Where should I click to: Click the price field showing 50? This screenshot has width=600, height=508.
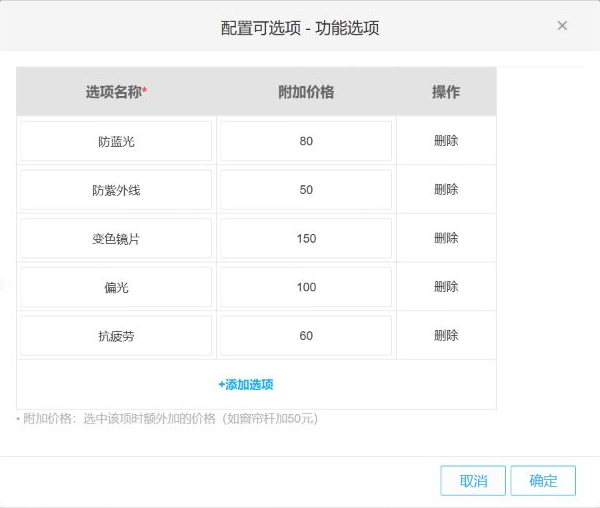(x=306, y=190)
